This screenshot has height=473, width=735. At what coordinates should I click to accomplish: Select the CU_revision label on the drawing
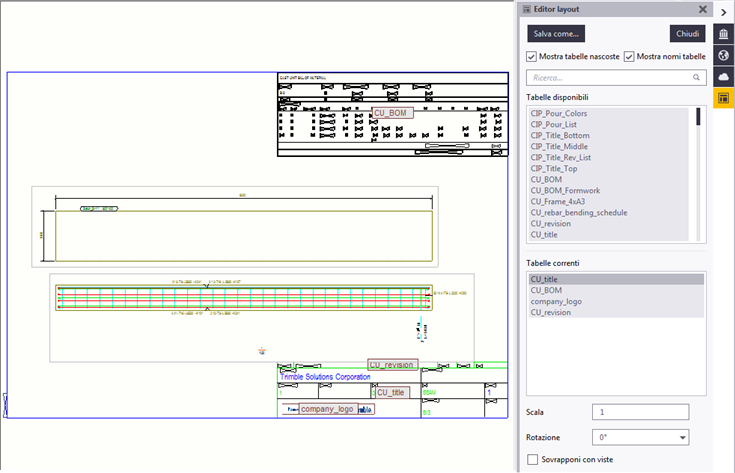[x=391, y=365]
